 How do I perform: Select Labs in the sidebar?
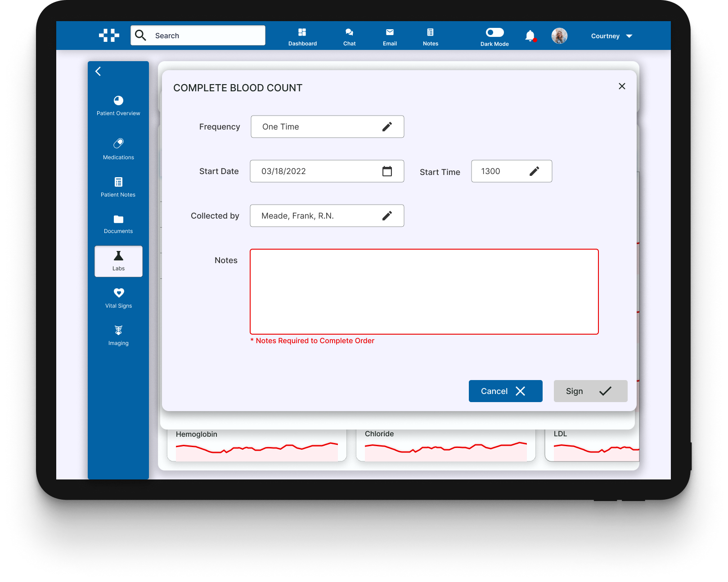pos(118,261)
